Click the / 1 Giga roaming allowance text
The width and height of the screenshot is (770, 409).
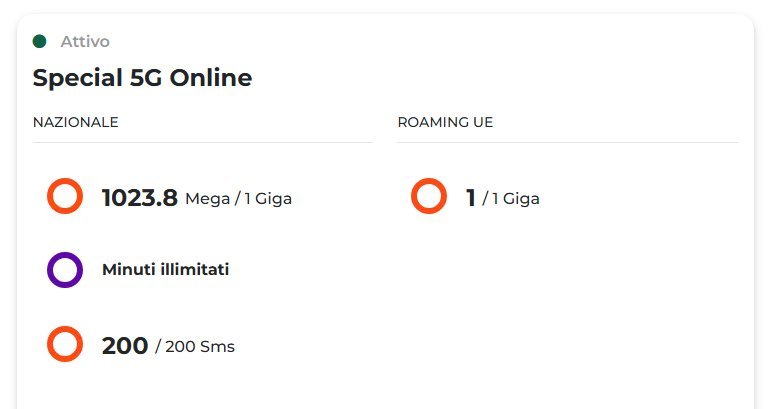[511, 199]
